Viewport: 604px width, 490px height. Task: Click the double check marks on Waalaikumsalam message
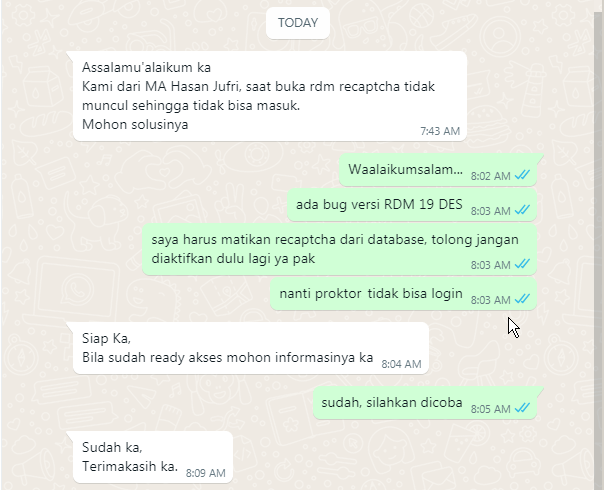(522, 175)
